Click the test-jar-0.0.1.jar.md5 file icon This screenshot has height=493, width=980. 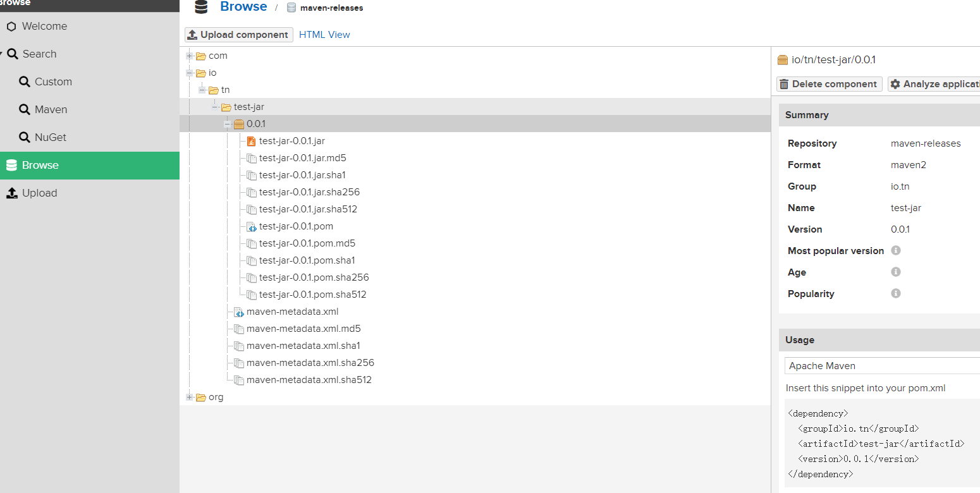click(x=252, y=158)
